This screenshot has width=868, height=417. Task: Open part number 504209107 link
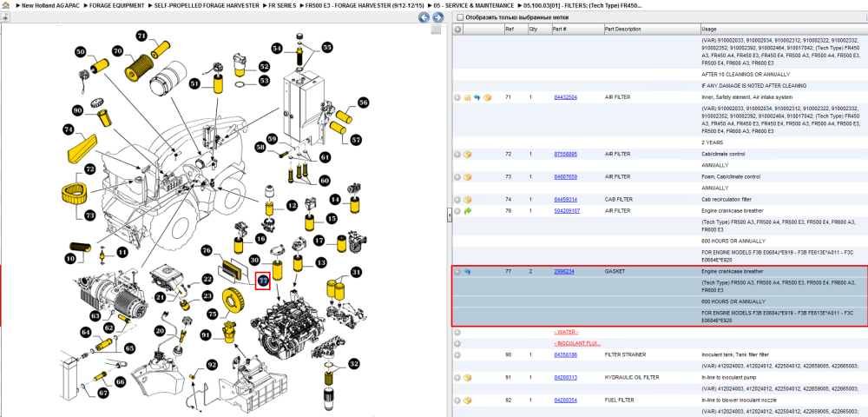[x=567, y=211]
